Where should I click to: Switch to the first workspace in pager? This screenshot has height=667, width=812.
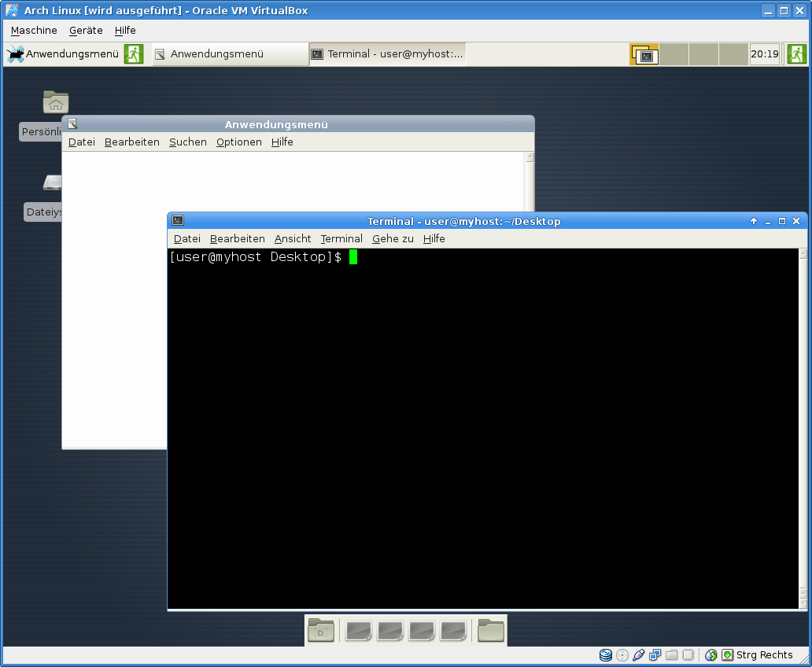(644, 54)
